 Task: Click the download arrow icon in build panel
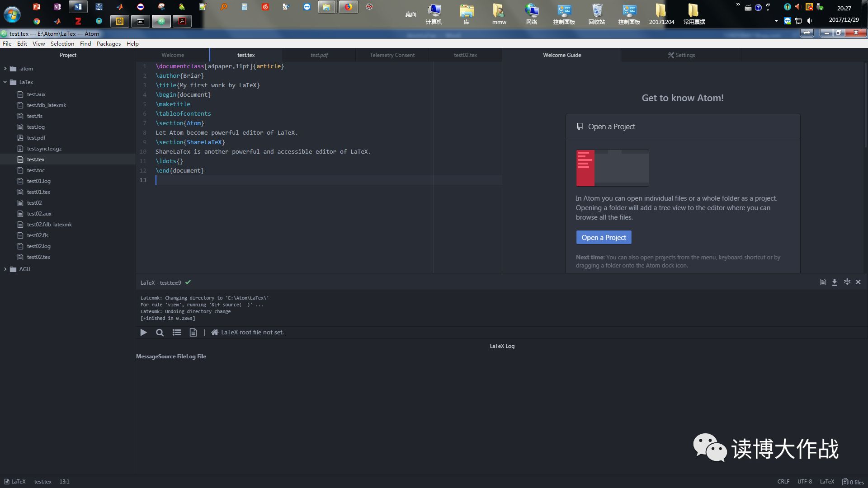tap(835, 282)
